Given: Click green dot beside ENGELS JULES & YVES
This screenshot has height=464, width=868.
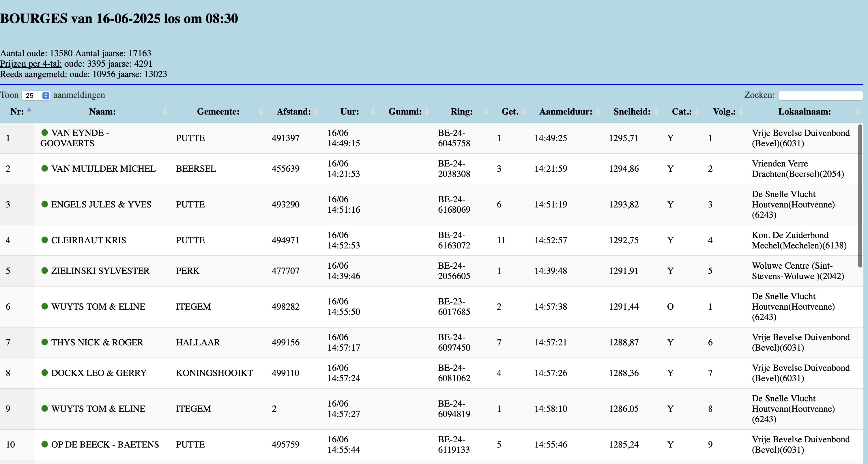Looking at the screenshot, I should (44, 204).
